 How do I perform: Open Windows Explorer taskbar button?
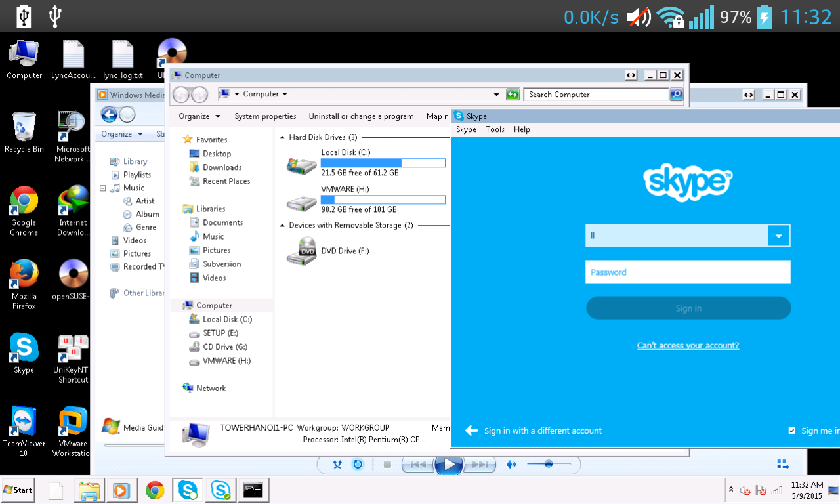click(89, 490)
